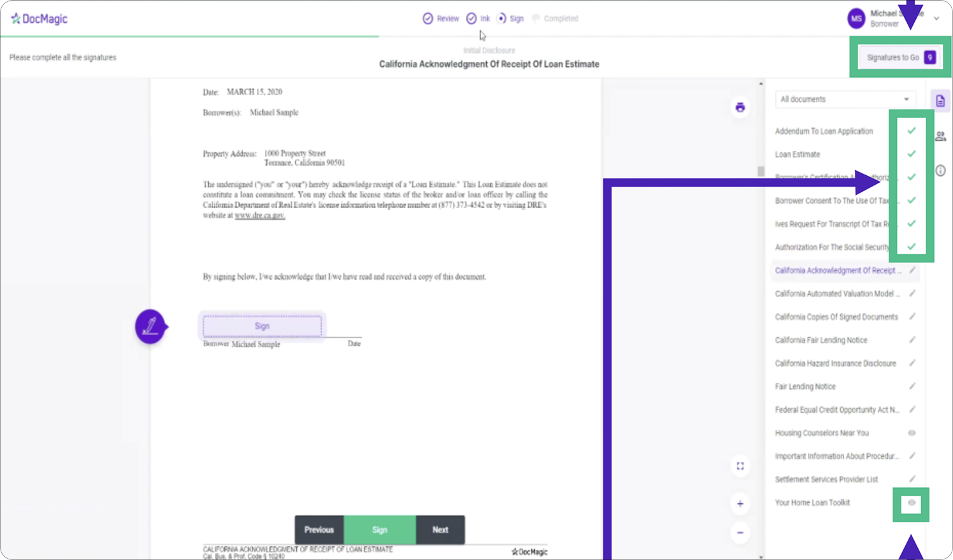Click the Sign field above Borrower line
This screenshot has height=560, width=953.
point(262,326)
